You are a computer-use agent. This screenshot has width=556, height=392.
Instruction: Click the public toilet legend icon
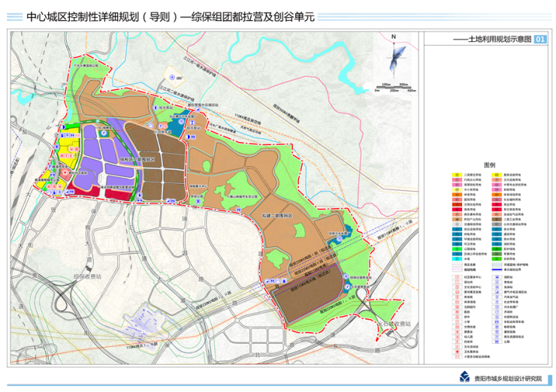(497, 342)
